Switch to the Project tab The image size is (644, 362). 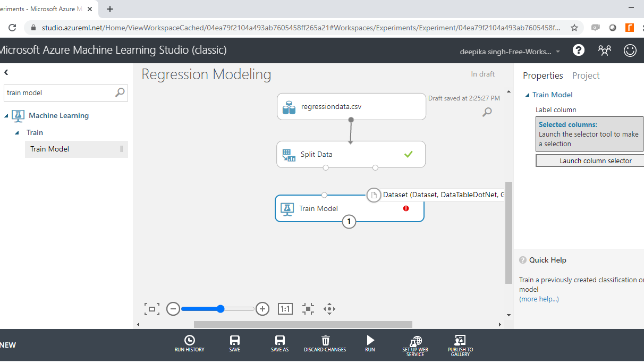(586, 75)
